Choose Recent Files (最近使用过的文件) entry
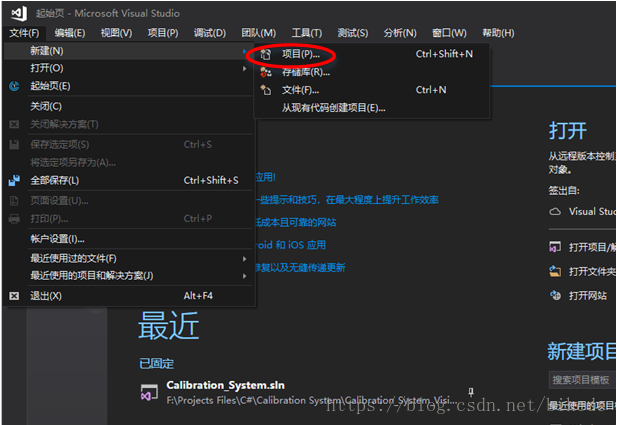The width and height of the screenshot is (617, 425). (128, 259)
